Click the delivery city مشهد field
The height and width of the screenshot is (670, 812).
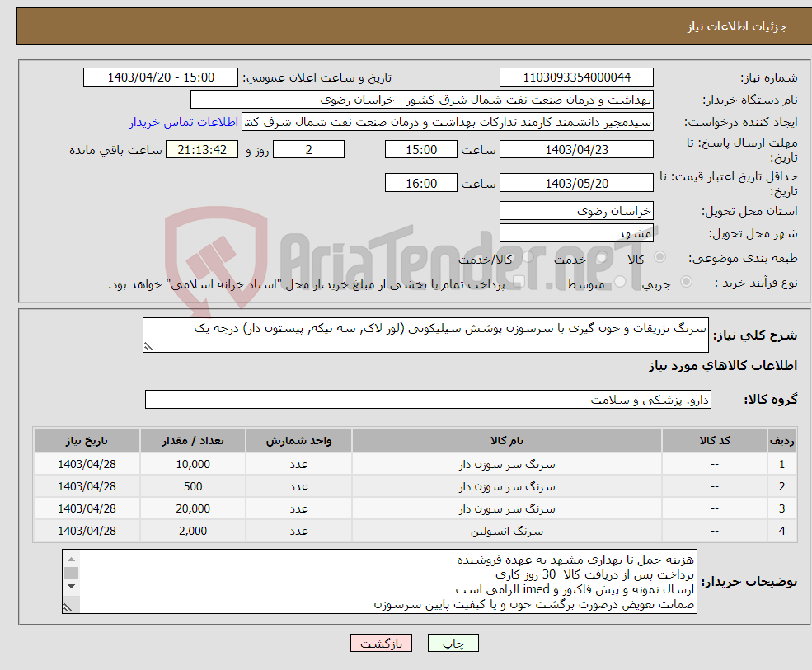[576, 233]
